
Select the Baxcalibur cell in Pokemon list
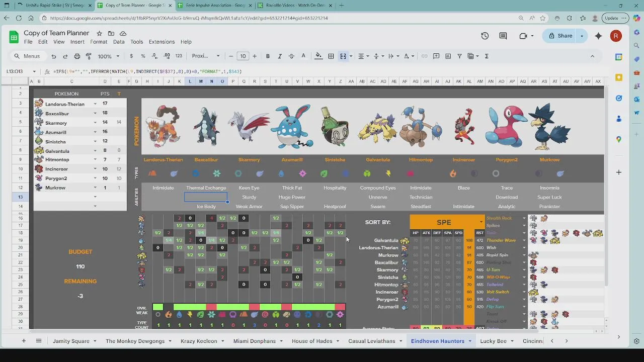[64, 114]
